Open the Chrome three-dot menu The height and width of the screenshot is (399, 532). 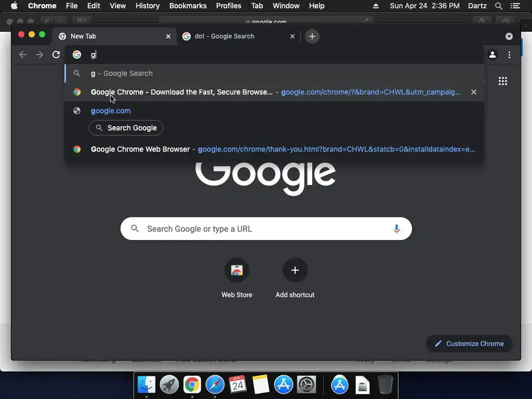[x=509, y=55]
